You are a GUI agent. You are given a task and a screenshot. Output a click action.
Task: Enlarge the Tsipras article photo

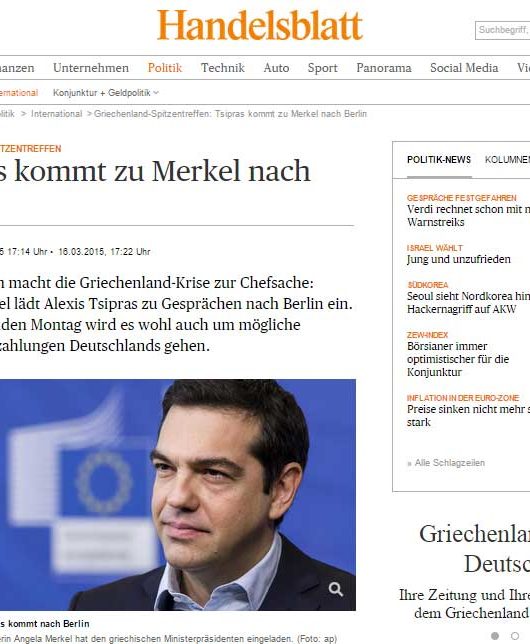[x=178, y=494]
